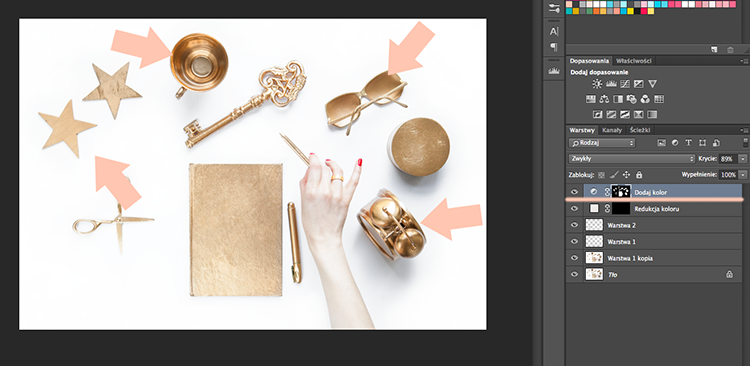
Task: Filter layers by adjustment layers
Action: (x=675, y=143)
